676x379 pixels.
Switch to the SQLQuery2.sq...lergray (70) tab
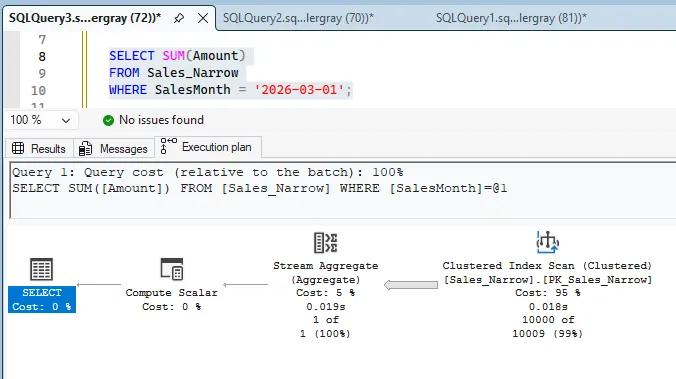click(298, 18)
